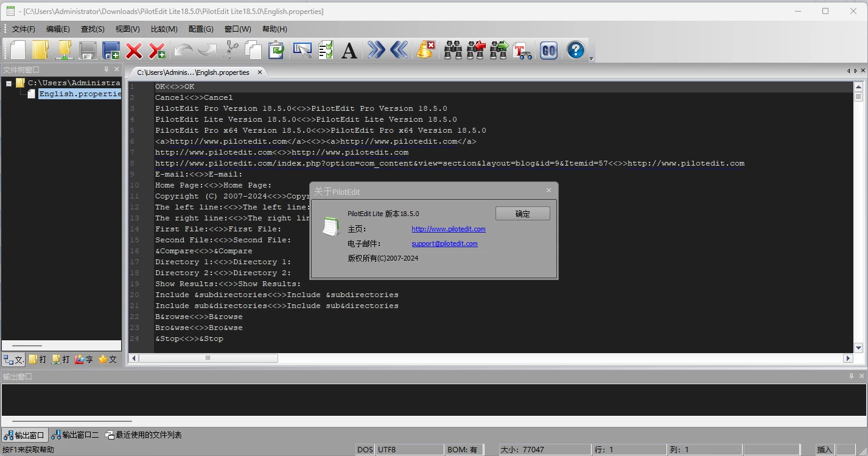Click the blue question mark Help icon
Screen dimensions: 868x456
(x=575, y=50)
